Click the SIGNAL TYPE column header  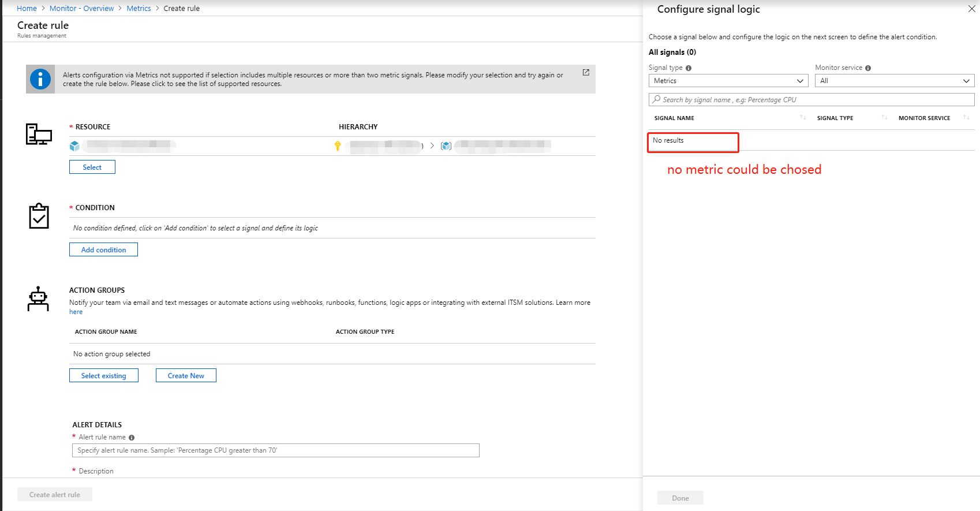pos(835,118)
